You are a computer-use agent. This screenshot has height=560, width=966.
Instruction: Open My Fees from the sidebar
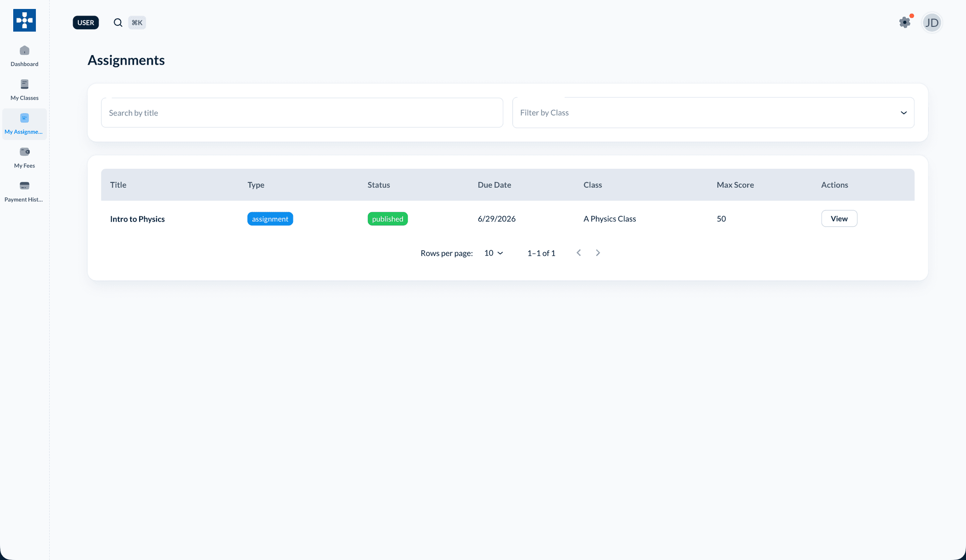click(25, 158)
